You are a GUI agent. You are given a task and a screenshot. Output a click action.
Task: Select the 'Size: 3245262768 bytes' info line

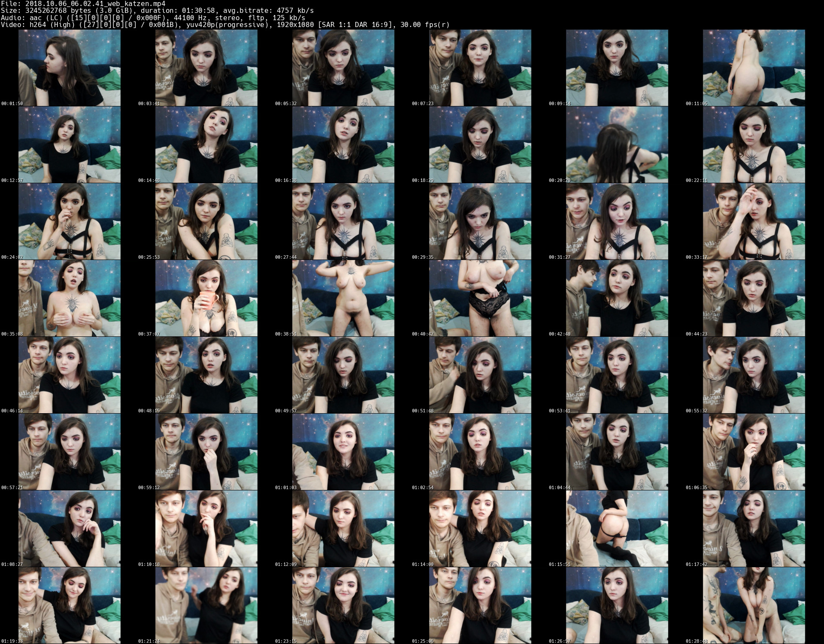(x=157, y=11)
